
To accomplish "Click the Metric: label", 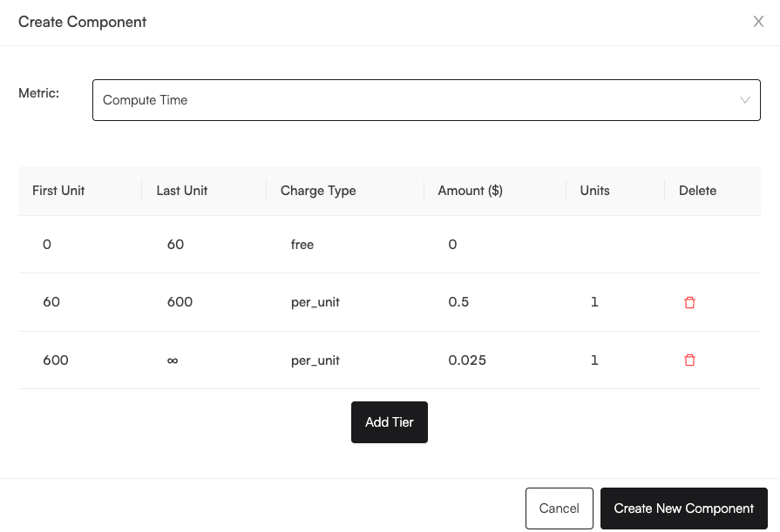I will (39, 93).
